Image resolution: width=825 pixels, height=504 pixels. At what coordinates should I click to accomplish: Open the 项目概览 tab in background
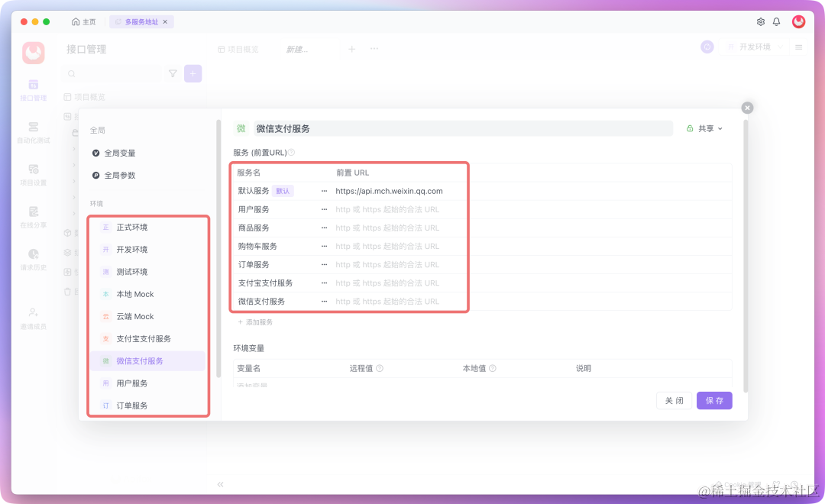click(238, 49)
